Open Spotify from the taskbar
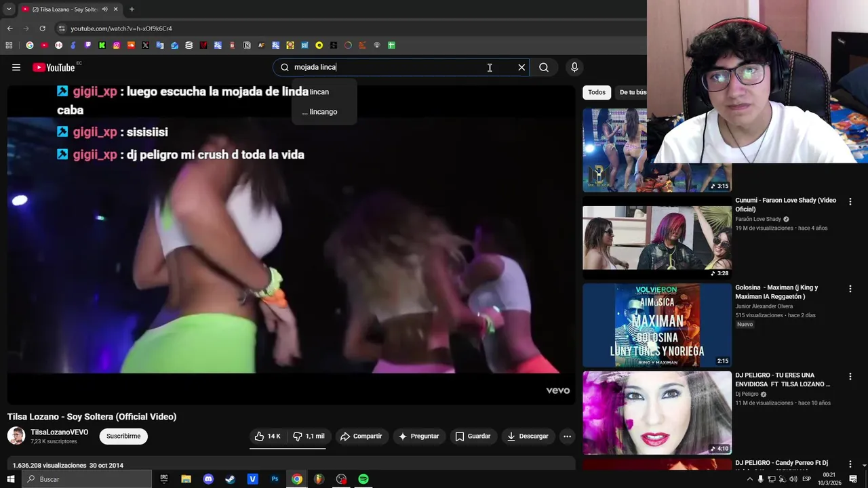This screenshot has width=868, height=488. [363, 479]
